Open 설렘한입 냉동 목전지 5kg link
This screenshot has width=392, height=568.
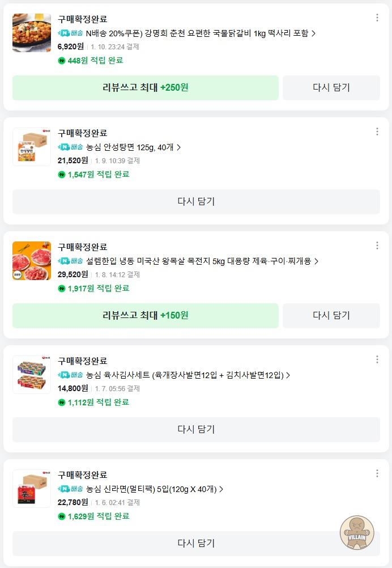(198, 261)
